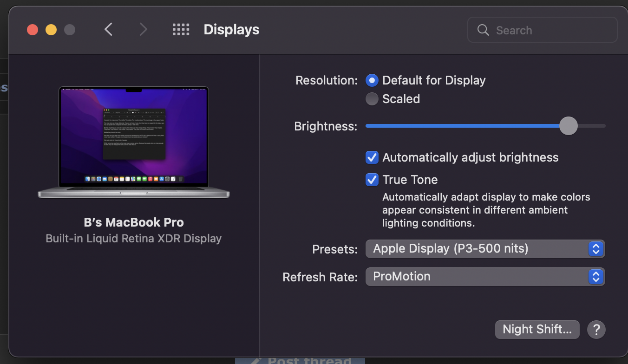628x364 pixels.
Task: Click the True Tone description text
Action: point(486,210)
